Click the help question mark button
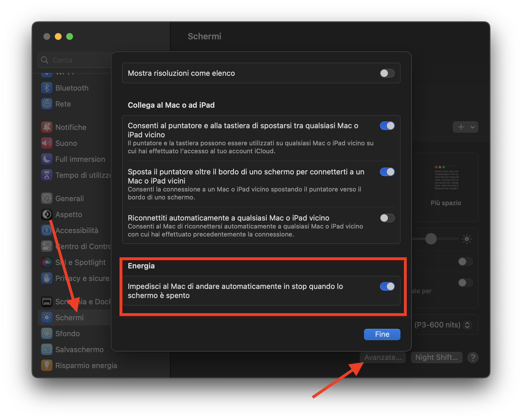 point(473,357)
